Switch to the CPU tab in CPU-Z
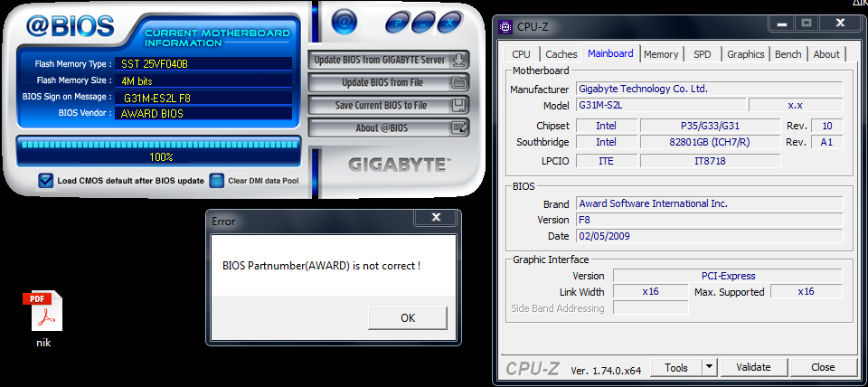 pyautogui.click(x=521, y=54)
